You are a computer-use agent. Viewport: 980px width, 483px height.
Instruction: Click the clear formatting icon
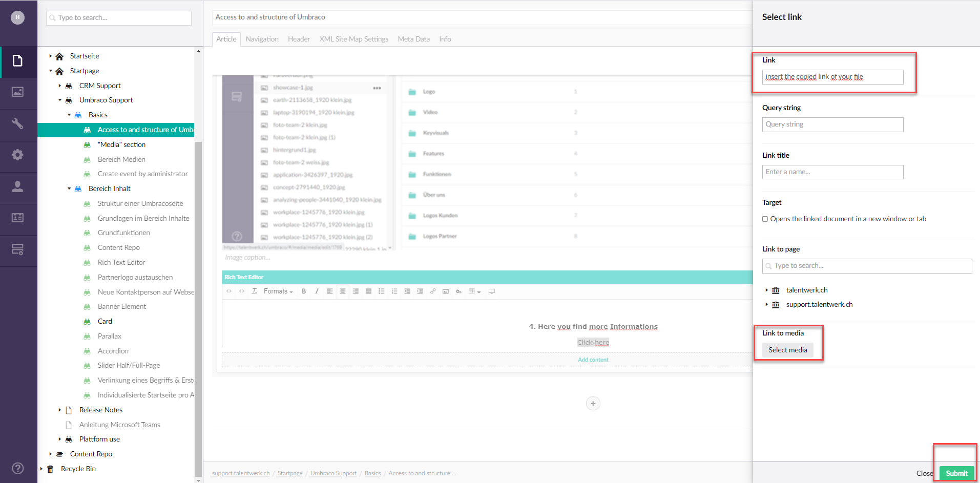tap(255, 291)
